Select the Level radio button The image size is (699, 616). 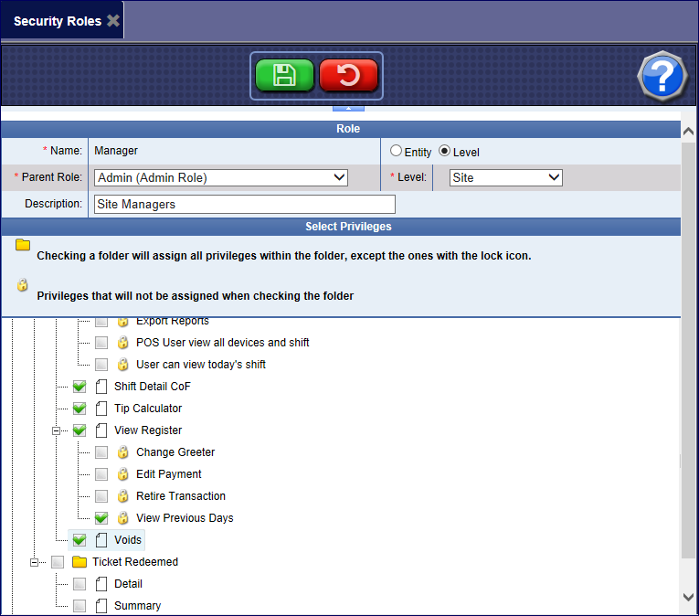(445, 151)
